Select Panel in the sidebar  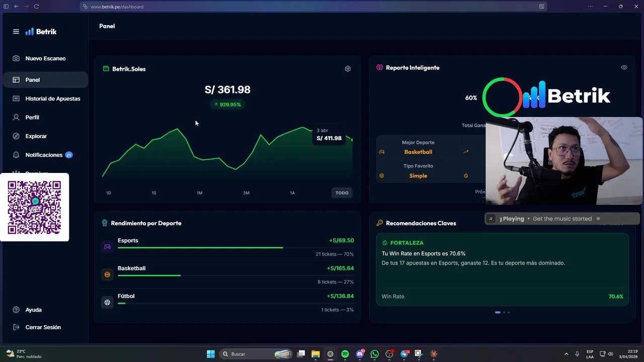click(45, 80)
